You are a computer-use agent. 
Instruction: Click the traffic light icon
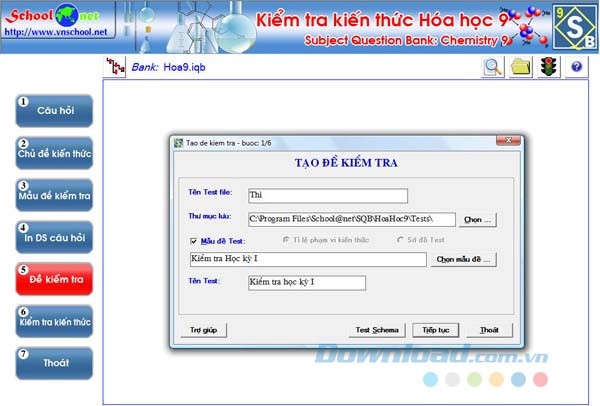pos(549,67)
